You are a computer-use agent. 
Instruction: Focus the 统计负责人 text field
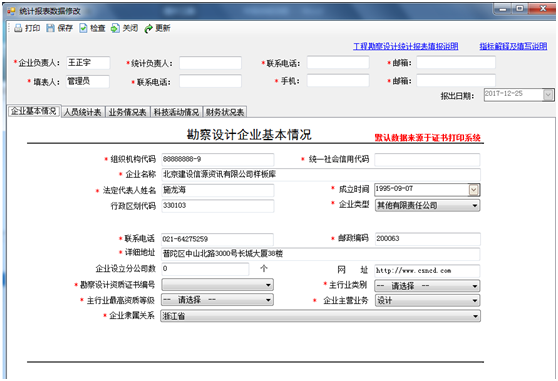pyautogui.click(x=210, y=63)
